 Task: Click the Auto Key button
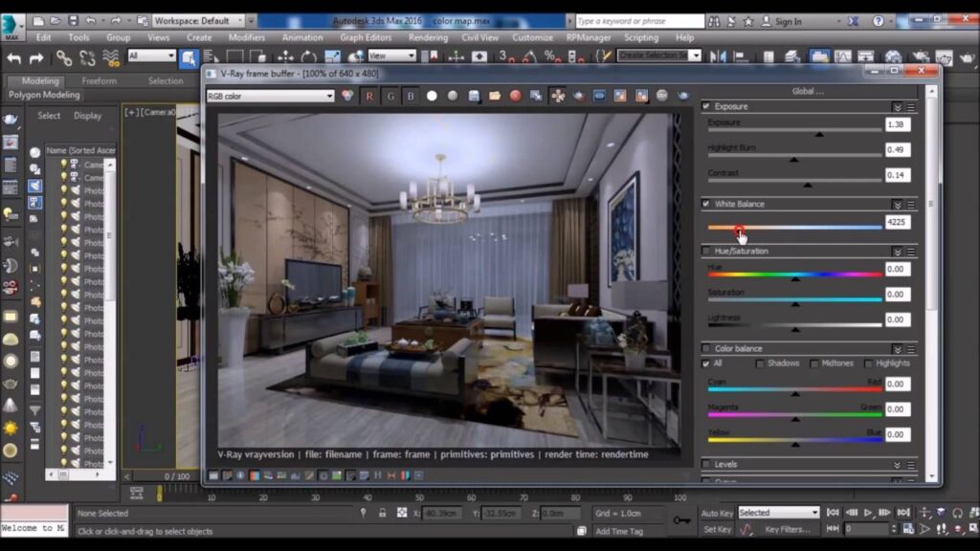coord(717,513)
